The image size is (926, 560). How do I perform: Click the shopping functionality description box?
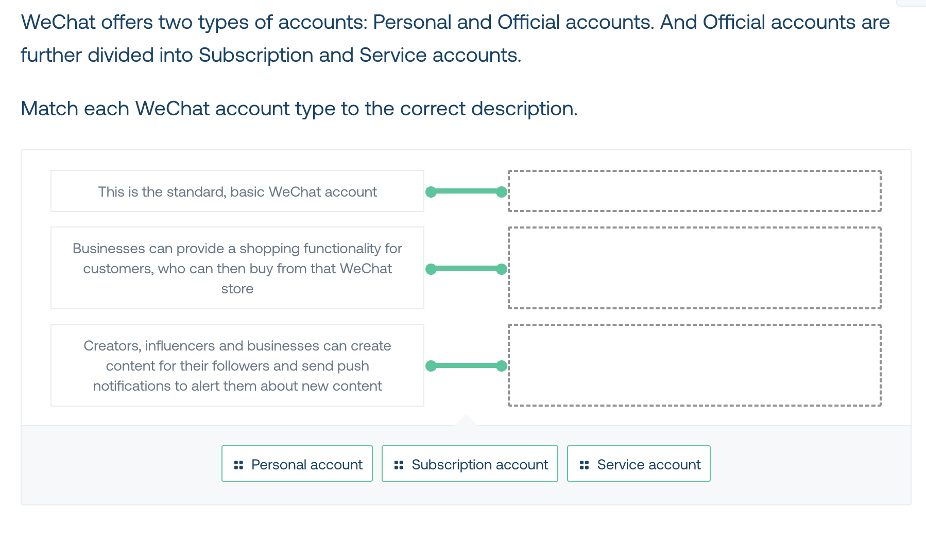pos(237,268)
